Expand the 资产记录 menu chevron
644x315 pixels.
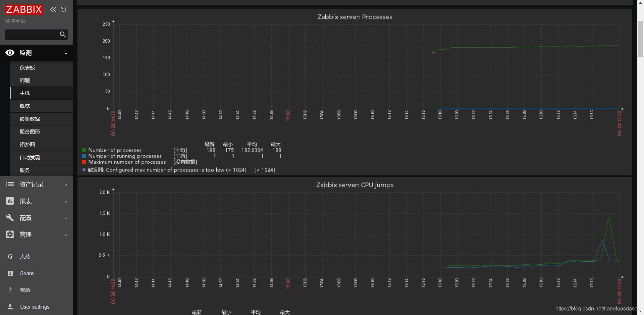66,185
